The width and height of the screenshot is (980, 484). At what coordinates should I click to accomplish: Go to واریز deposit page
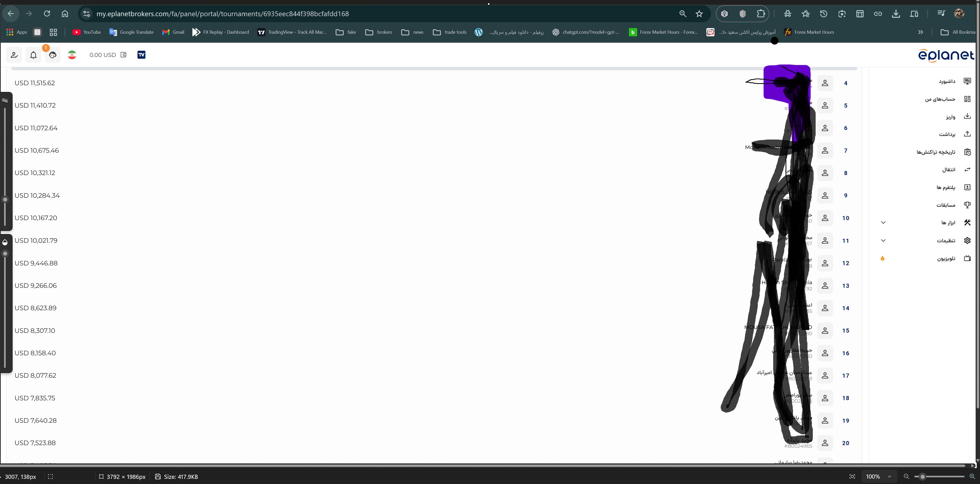(950, 117)
